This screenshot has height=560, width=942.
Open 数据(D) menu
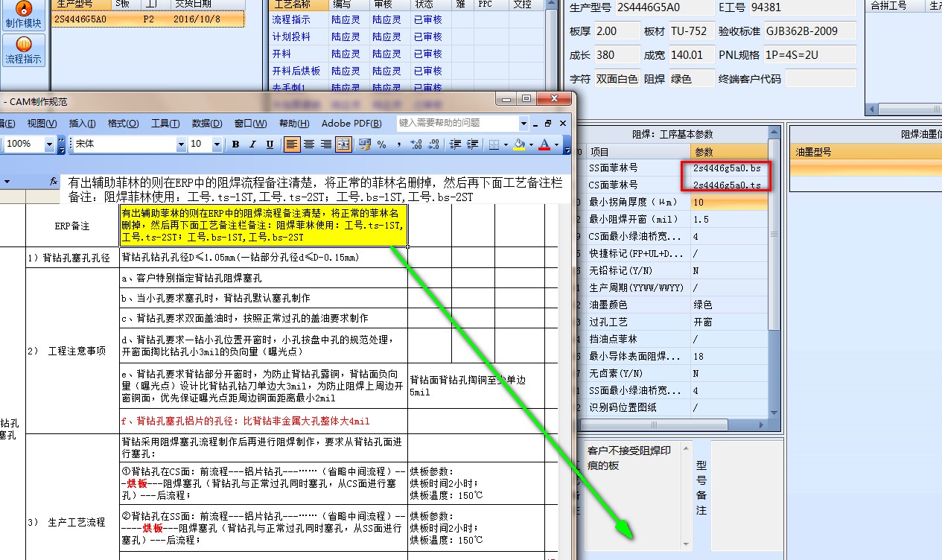click(x=207, y=124)
